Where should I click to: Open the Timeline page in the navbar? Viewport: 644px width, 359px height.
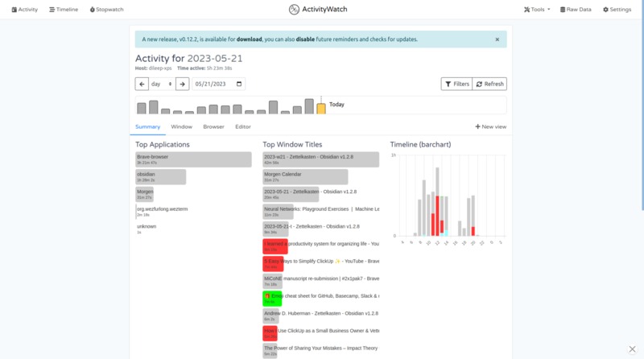coord(64,10)
